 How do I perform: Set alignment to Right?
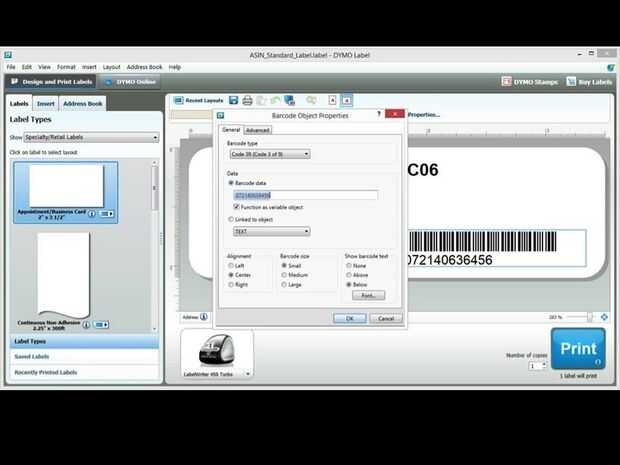(231, 284)
